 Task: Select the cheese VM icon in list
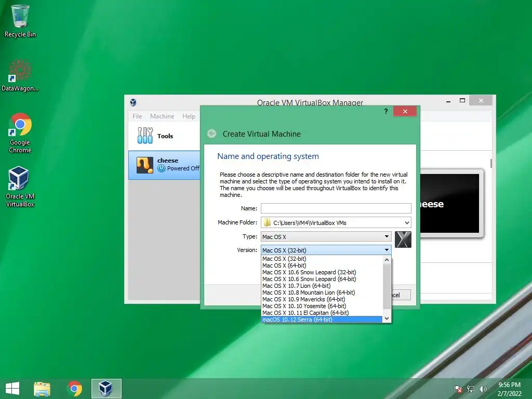(x=145, y=165)
